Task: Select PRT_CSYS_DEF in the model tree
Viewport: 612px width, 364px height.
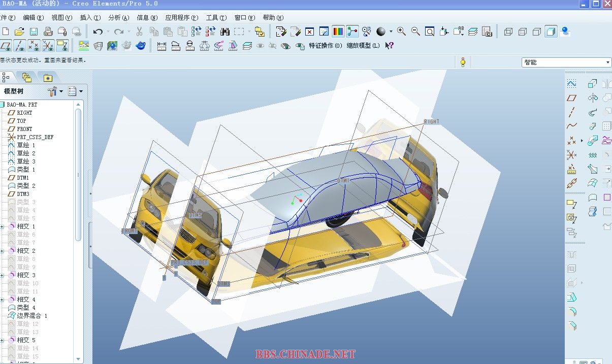Action: [31, 137]
